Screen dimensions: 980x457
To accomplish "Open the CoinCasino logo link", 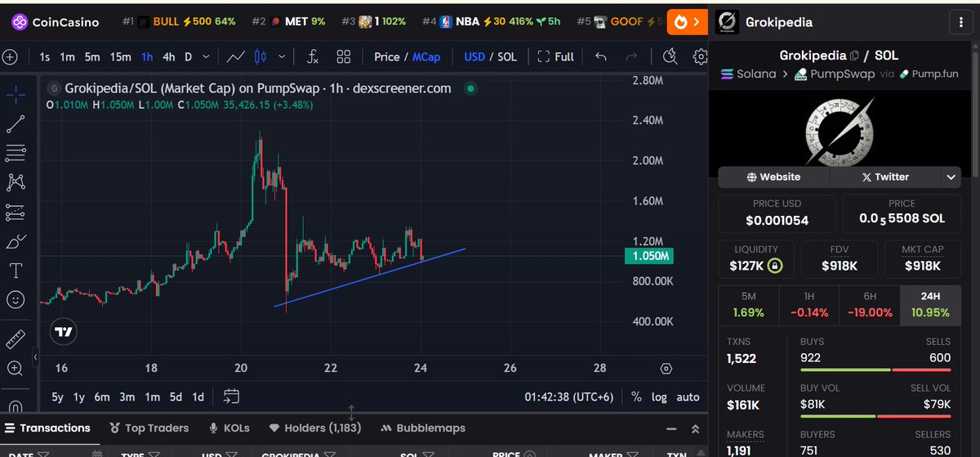I will (x=56, y=22).
